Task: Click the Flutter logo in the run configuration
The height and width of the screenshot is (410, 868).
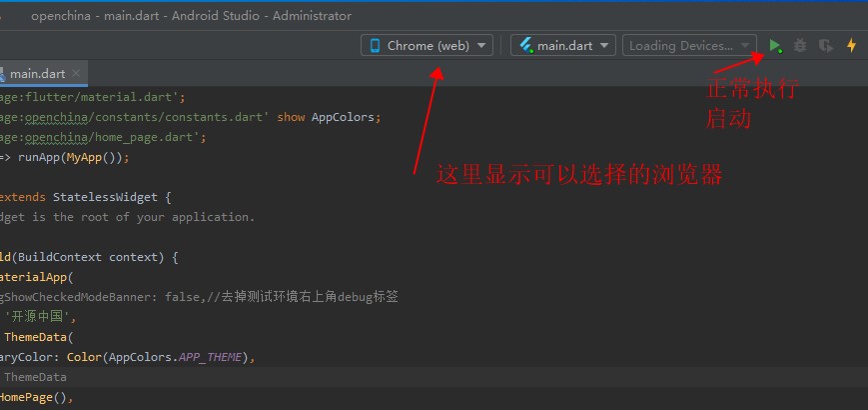Action: point(525,45)
